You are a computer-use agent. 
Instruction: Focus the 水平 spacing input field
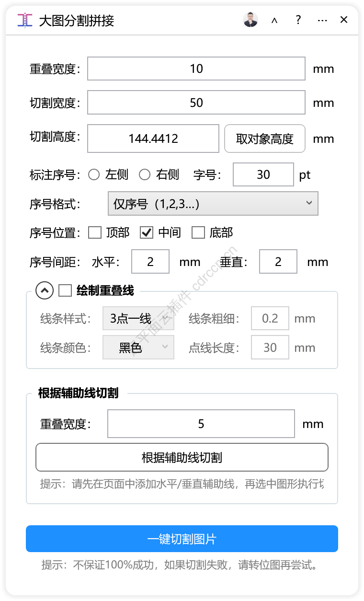coord(150,262)
